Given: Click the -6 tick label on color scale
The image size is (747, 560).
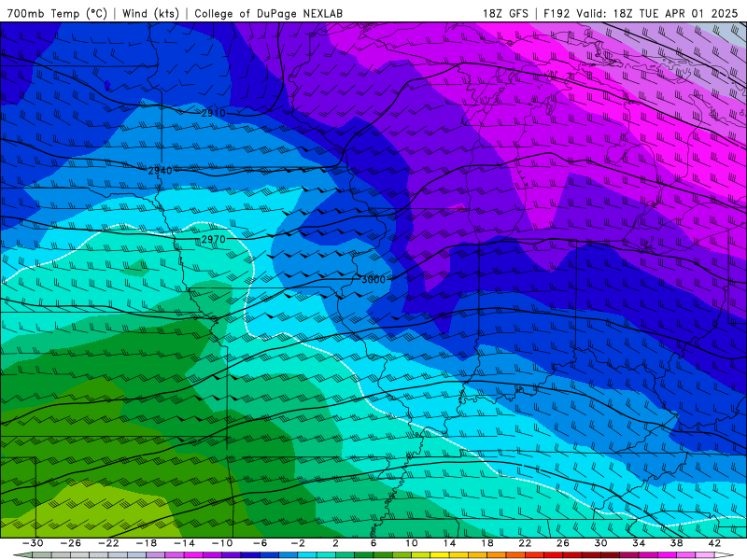Looking at the screenshot, I should (x=261, y=543).
